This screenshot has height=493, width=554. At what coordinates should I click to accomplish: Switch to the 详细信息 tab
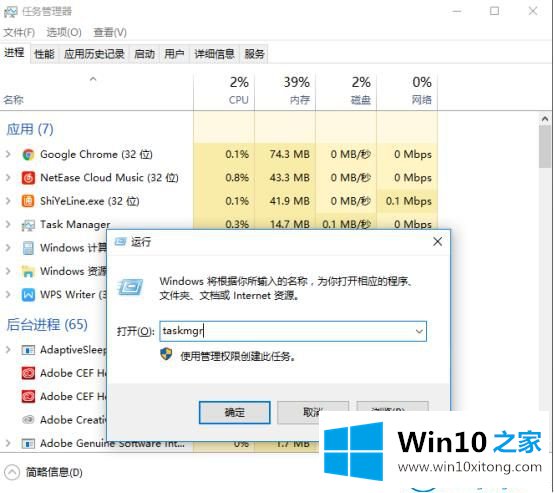[x=214, y=54]
